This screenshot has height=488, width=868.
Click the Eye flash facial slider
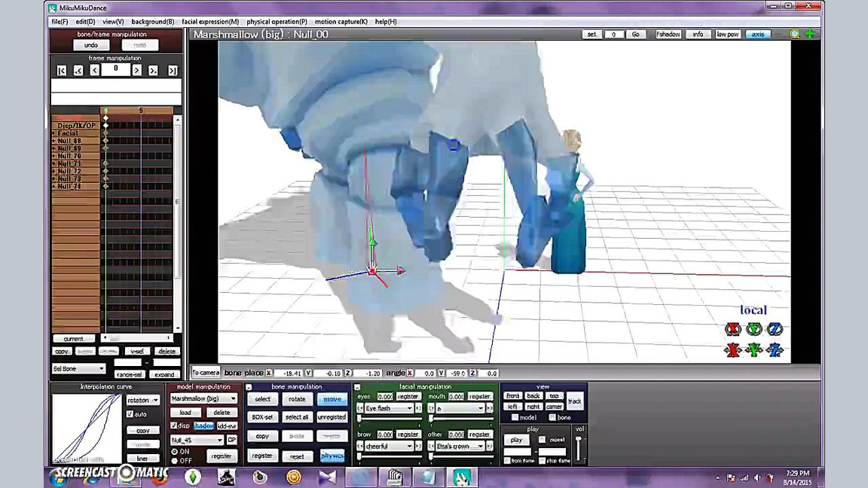(390, 410)
